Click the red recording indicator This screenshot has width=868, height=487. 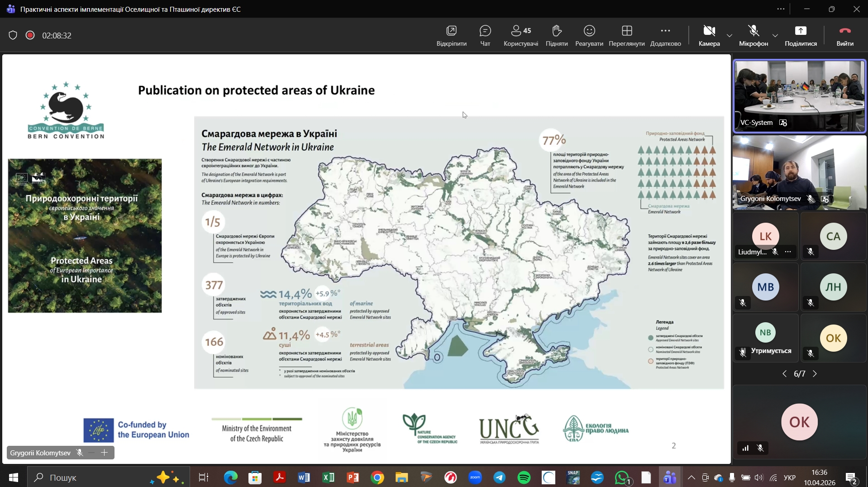[x=30, y=35]
